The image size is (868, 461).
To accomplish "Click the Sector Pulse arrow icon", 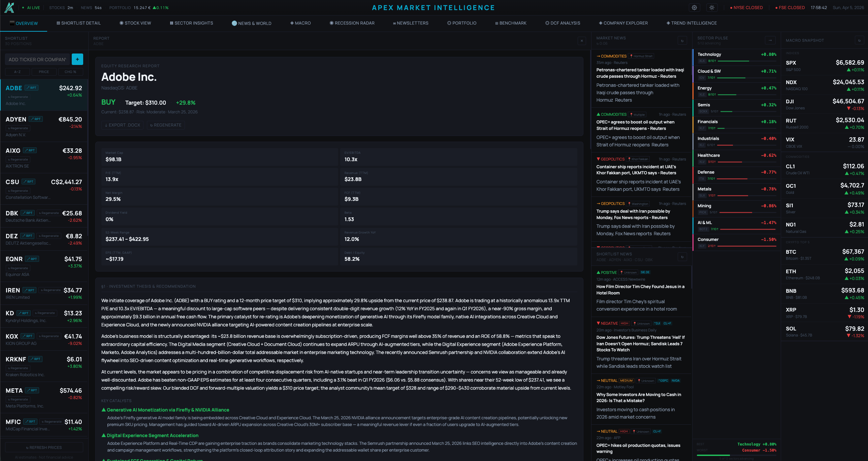I will point(771,40).
